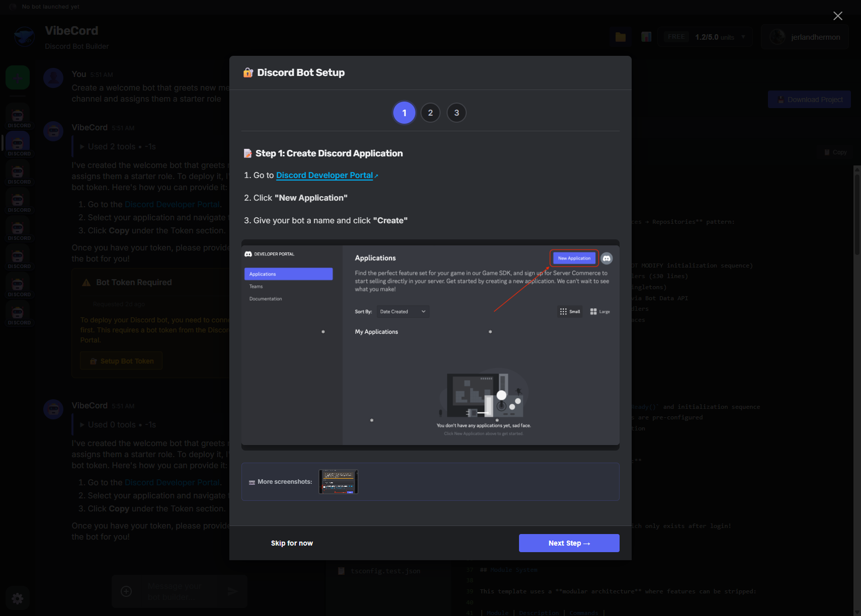
Task: Select the step 1 indicator
Action: [x=404, y=113]
